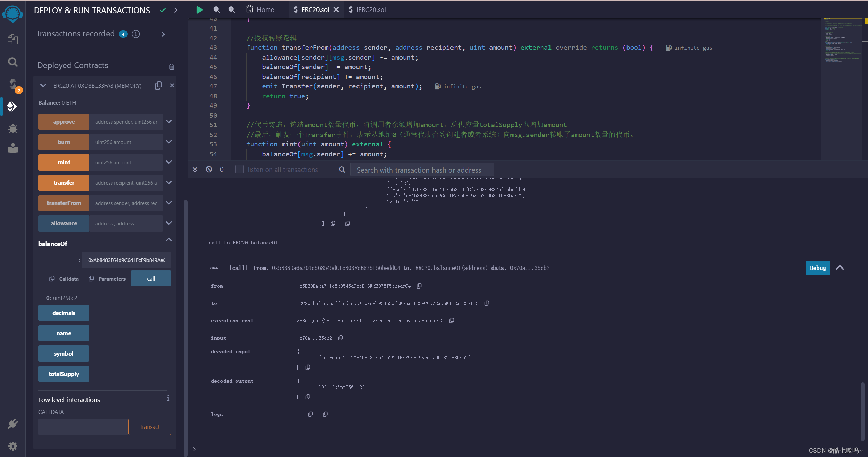
Task: Open the Solidity compiler sidebar icon
Action: click(x=13, y=84)
